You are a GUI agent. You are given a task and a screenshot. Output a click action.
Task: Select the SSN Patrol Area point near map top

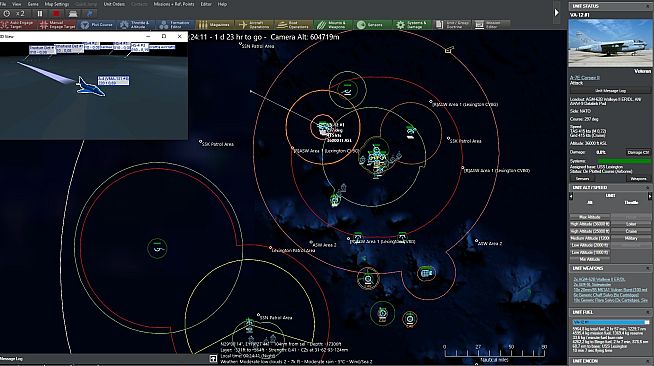[x=240, y=44]
